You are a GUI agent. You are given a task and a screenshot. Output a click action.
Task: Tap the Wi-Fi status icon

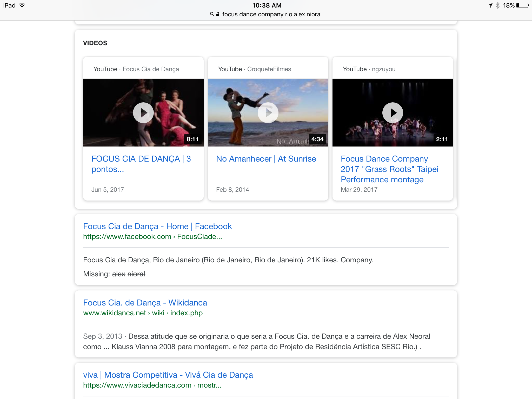pos(22,5)
